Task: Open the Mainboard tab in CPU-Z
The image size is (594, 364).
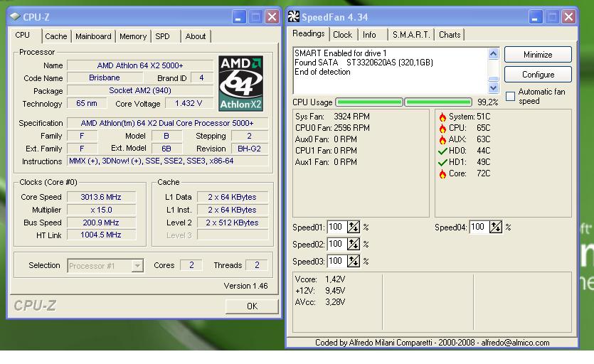Action: (x=93, y=36)
